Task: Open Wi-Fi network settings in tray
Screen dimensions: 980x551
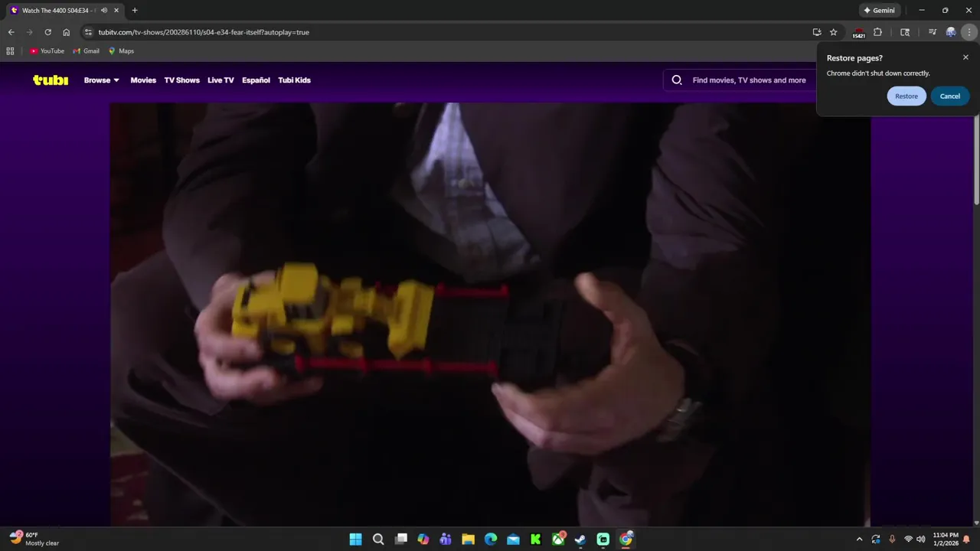Action: point(908,540)
